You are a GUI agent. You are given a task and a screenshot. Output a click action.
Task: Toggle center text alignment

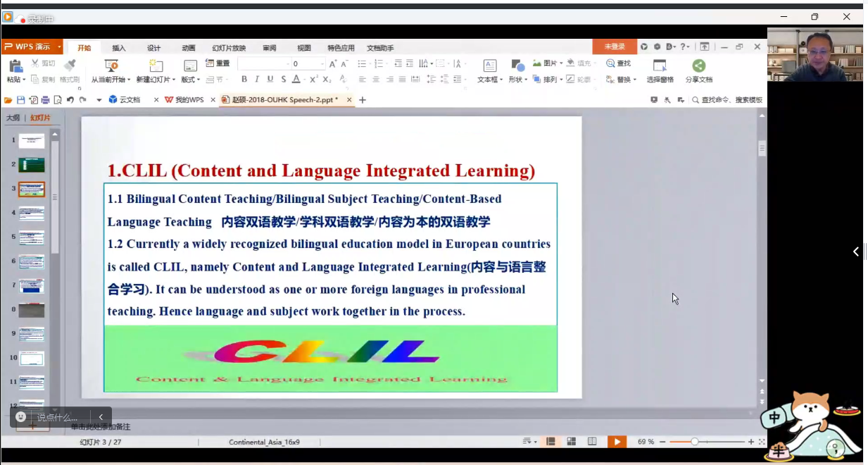[376, 80]
